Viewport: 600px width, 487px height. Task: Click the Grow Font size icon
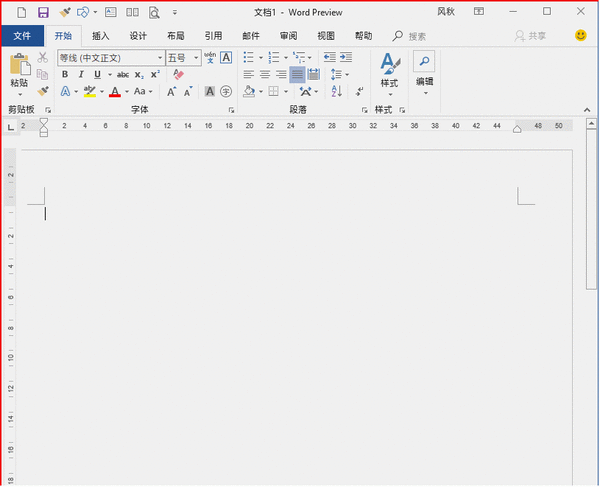(172, 92)
